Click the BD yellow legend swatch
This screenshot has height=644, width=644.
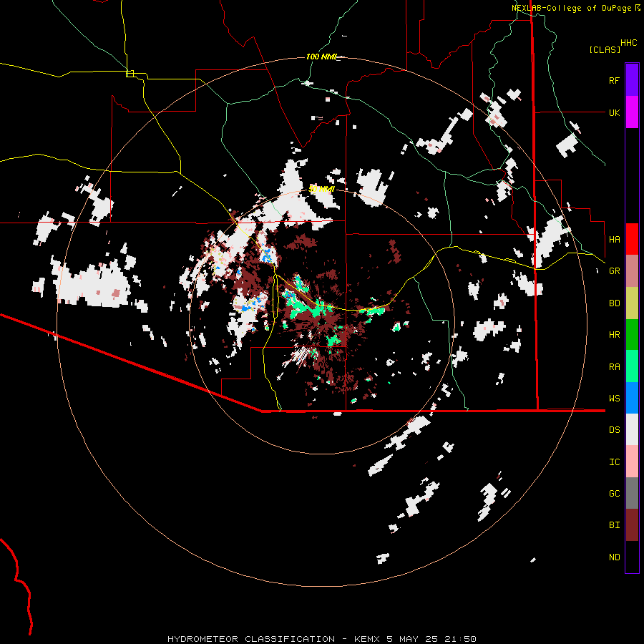(x=632, y=303)
